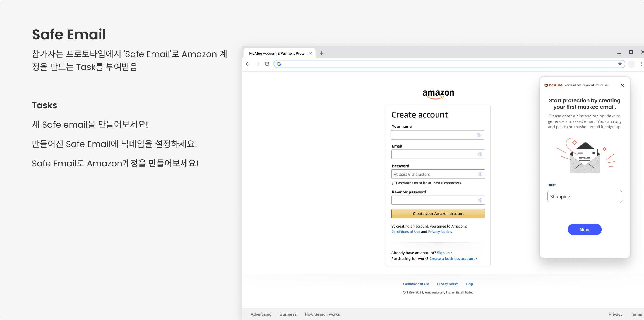Click the McAfee logo in the popup
Image resolution: width=644 pixels, height=320 pixels.
click(553, 85)
